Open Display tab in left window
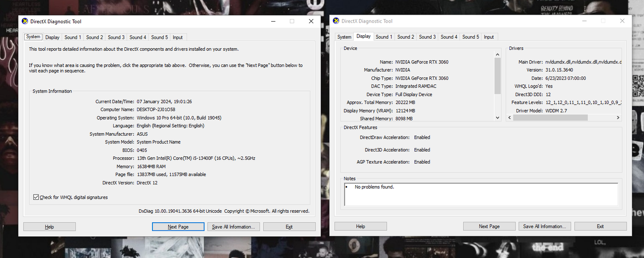The image size is (644, 258). (52, 37)
